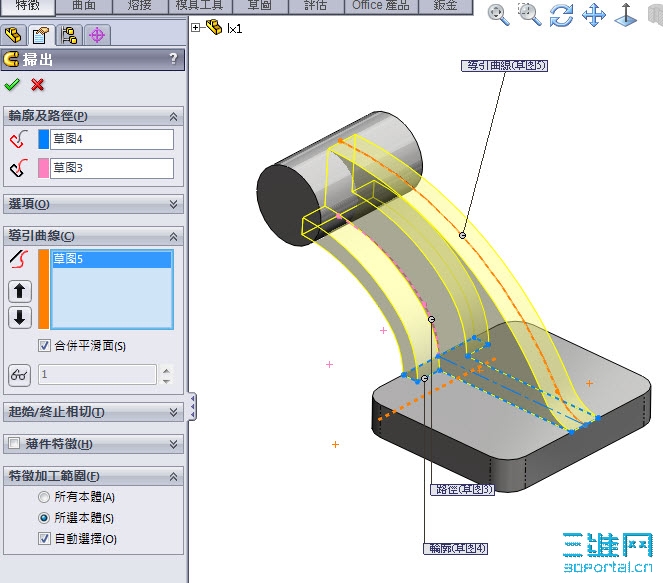Click the path field containing 草图3
The height and width of the screenshot is (583, 663).
(112, 168)
